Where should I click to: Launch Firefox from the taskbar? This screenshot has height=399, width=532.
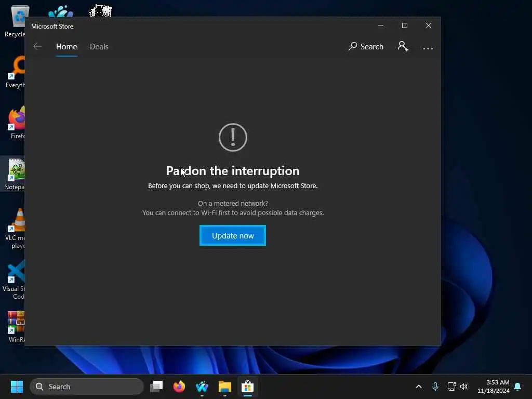[179, 387]
